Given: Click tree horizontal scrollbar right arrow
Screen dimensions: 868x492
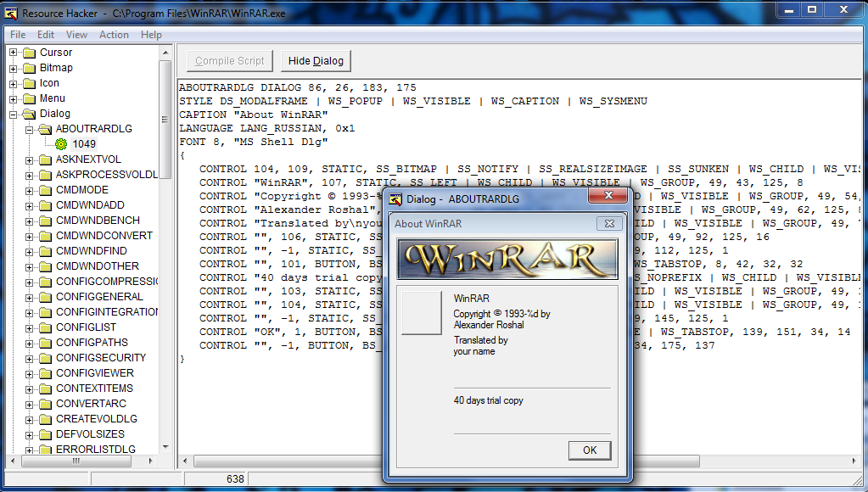Looking at the screenshot, I should 150,461.
